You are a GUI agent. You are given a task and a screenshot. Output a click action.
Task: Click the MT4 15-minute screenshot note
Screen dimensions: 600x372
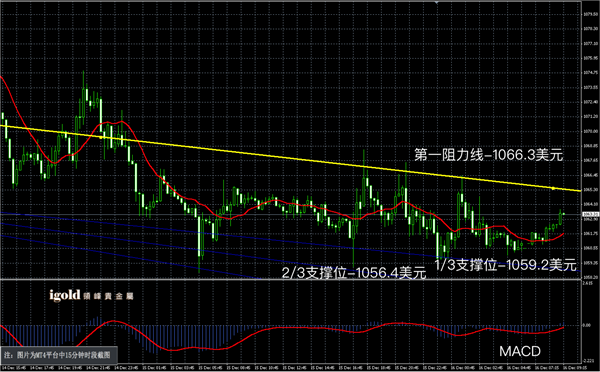pyautogui.click(x=58, y=355)
